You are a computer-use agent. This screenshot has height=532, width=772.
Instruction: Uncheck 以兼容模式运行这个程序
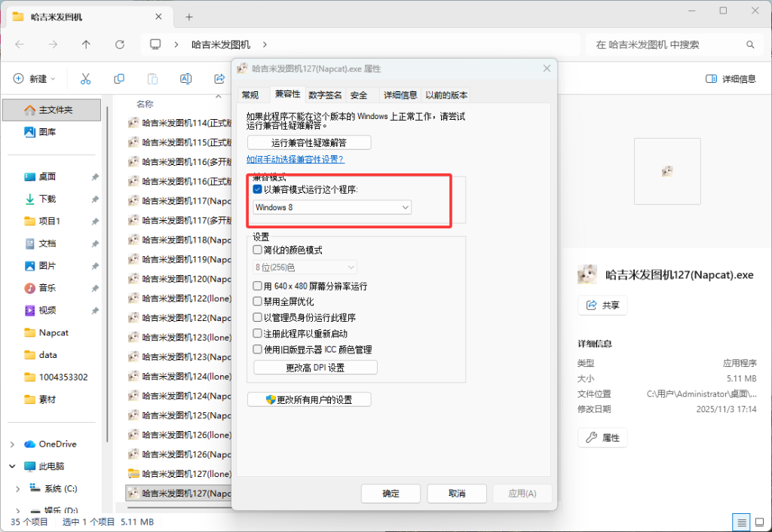(x=256, y=189)
